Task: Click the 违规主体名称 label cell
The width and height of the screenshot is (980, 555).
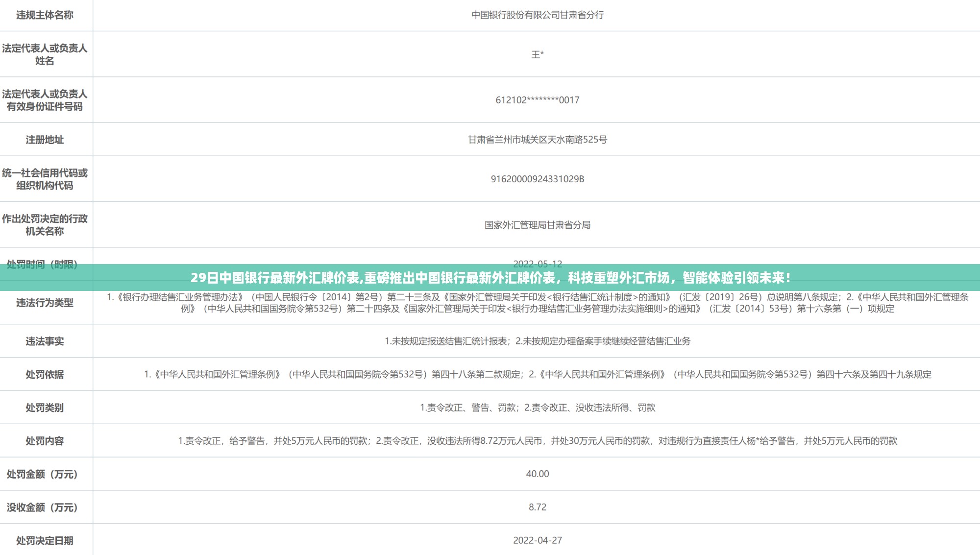Action: [x=45, y=15]
